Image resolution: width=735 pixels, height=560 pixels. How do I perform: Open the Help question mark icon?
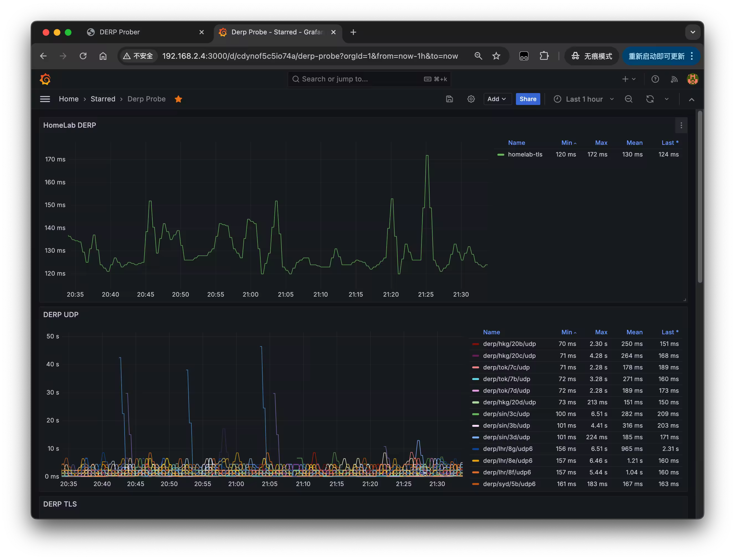click(x=655, y=79)
